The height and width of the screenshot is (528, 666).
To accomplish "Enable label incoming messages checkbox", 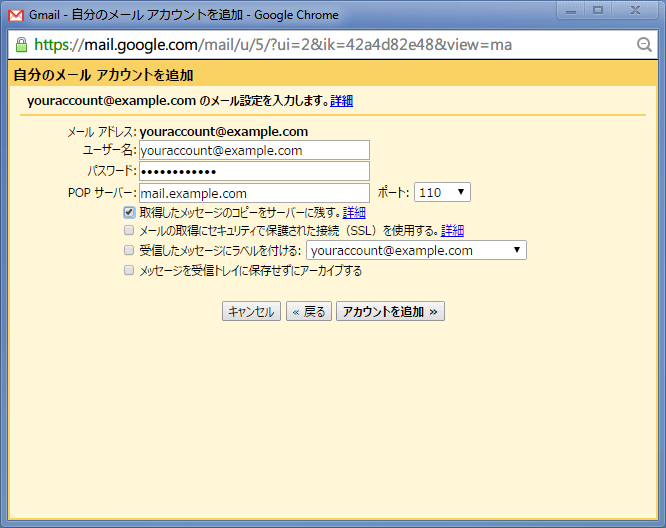I will coord(129,251).
